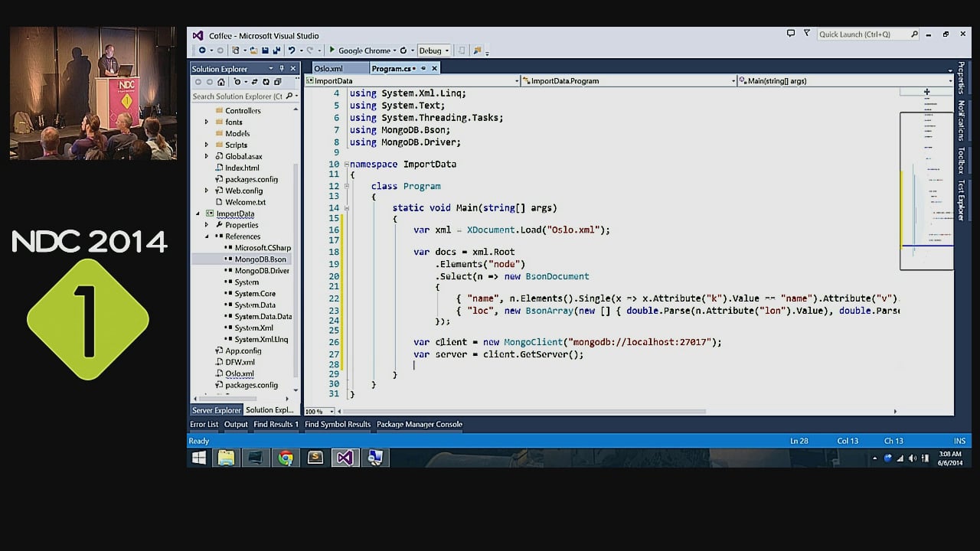Open File Explorer from the taskbar

click(227, 458)
